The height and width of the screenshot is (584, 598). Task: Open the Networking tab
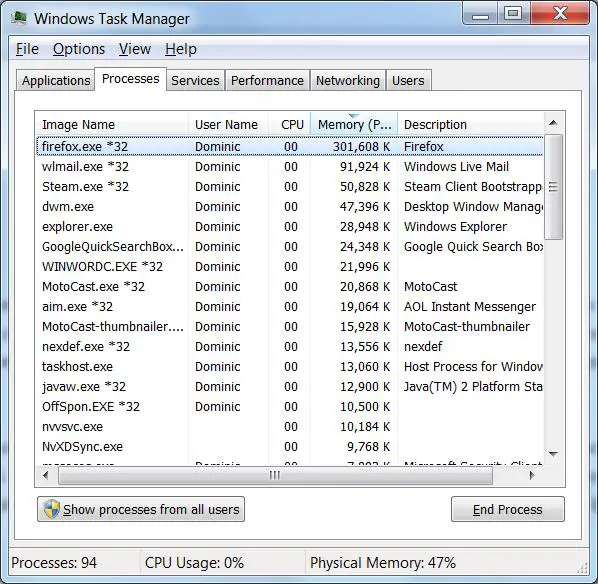pos(347,80)
